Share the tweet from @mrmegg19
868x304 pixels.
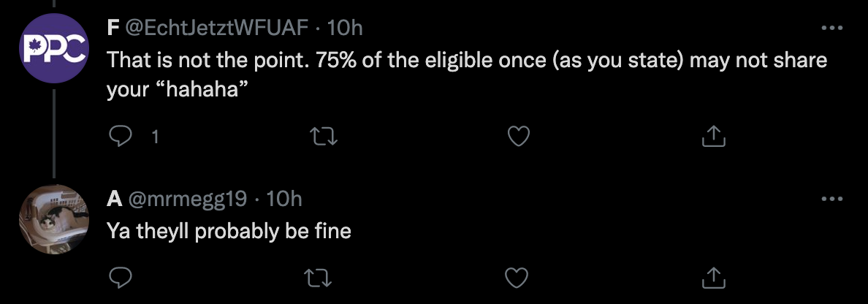714,278
